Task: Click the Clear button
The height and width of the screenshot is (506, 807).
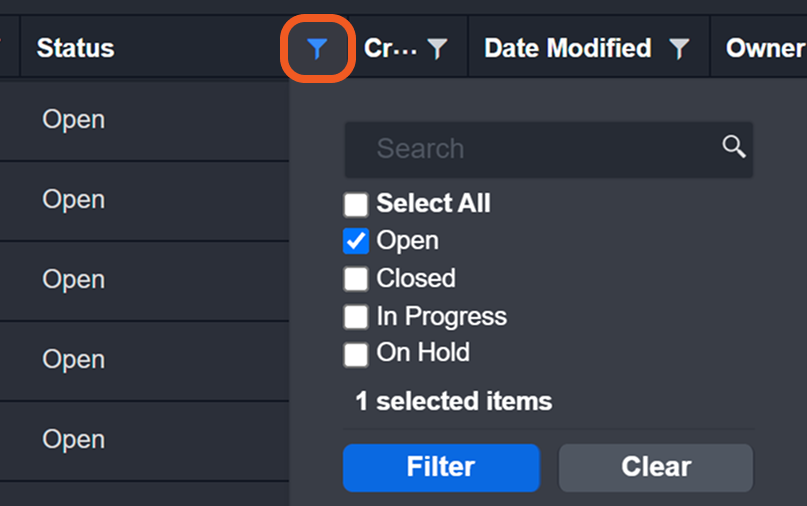Action: [x=655, y=467]
